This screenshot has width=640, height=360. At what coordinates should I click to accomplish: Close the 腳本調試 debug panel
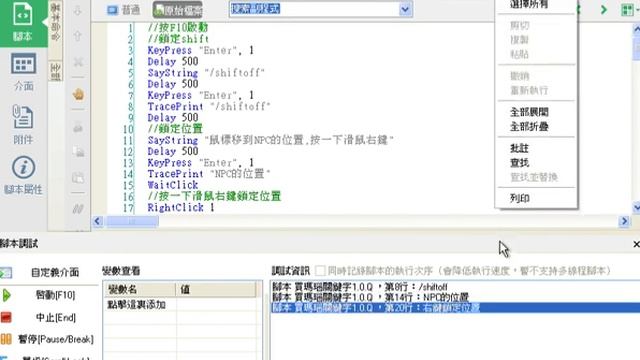636,244
